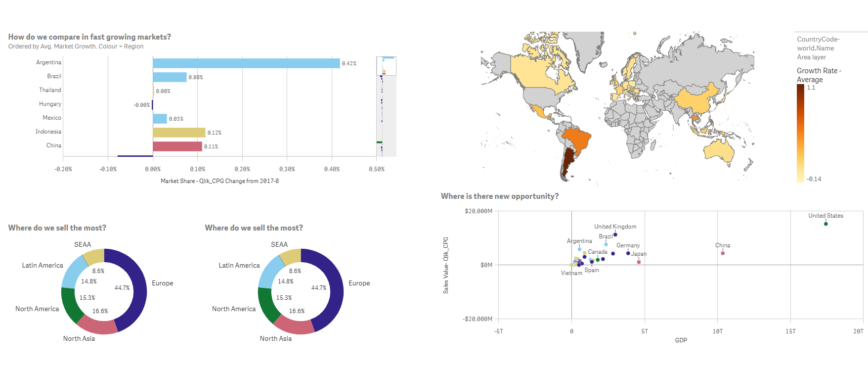Click the new opportunity chart title
Viewport: 868px width, 372px height.
point(500,196)
